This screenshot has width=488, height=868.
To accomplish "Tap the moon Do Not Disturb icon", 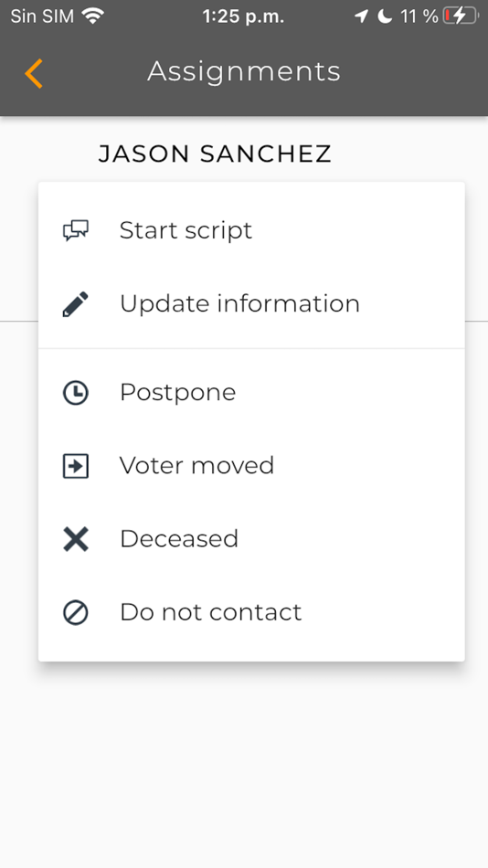I will pos(385,16).
